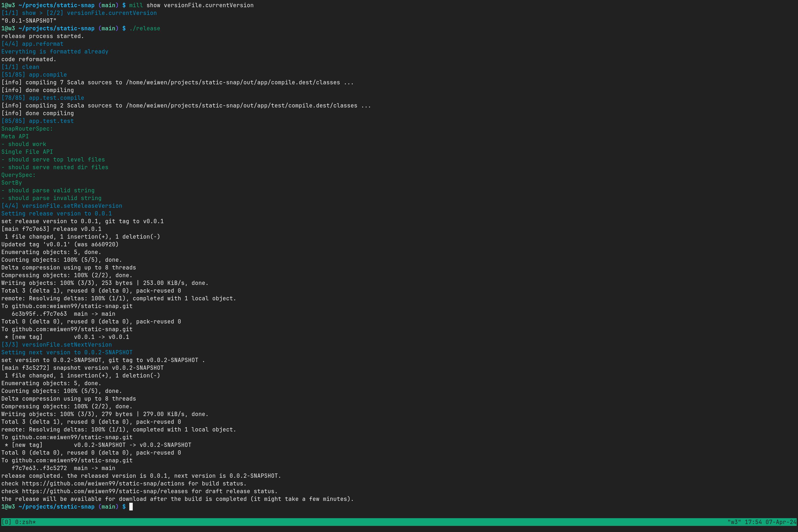The image size is (798, 532).
Task: Click the "f7c7e63..f3c5272 main -> main" push line
Action: coord(64,468)
